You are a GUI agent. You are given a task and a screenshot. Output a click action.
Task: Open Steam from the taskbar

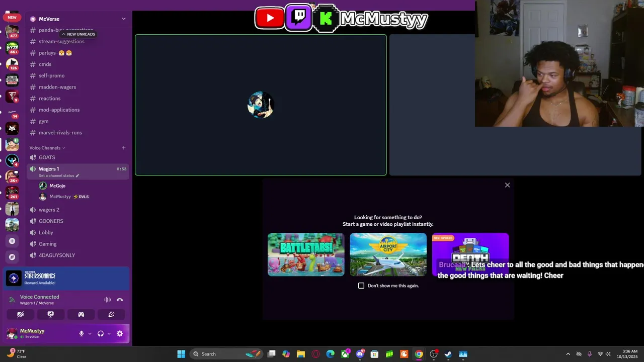point(448,354)
